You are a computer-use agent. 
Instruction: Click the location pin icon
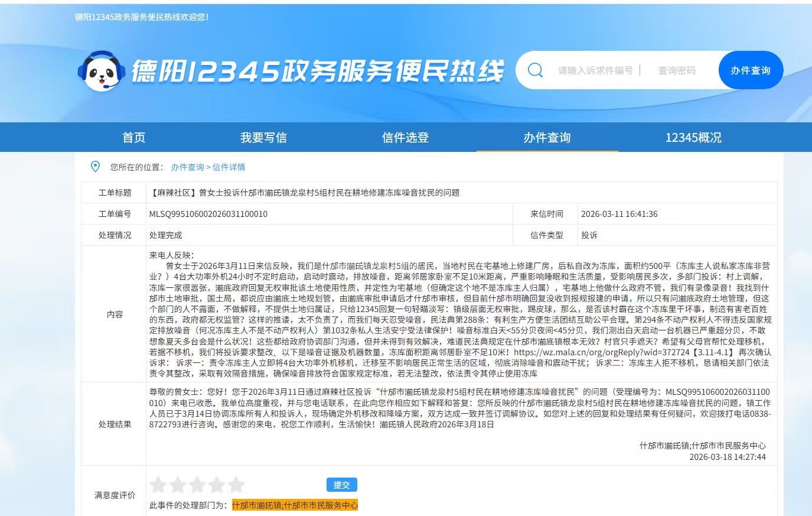pyautogui.click(x=95, y=167)
